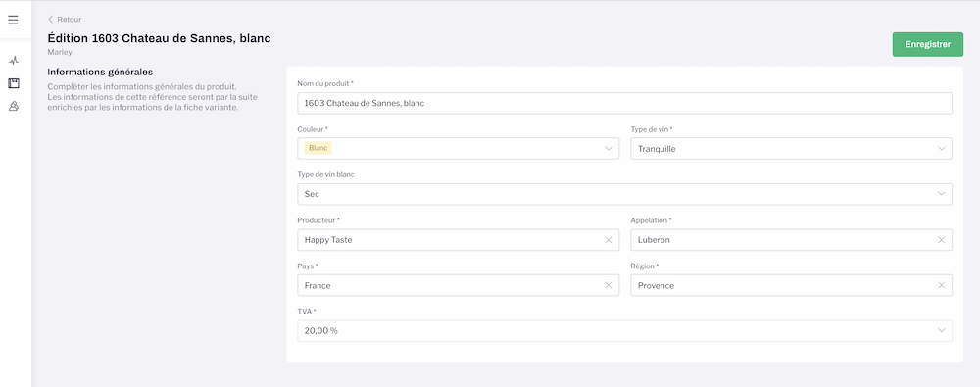
Task: Open the Type de vin blanc dropdown
Action: 625,194
